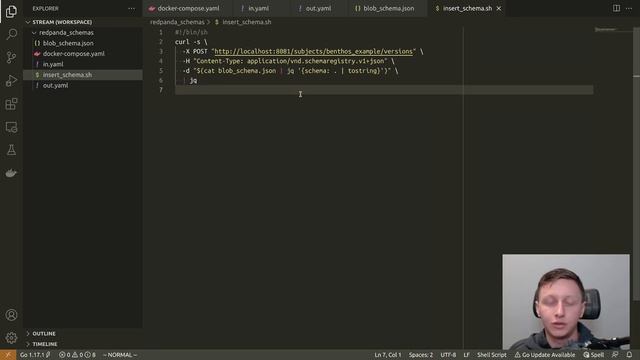This screenshot has width=640, height=360.
Task: Click the Go 1.17.1 version in status bar
Action: (35, 355)
